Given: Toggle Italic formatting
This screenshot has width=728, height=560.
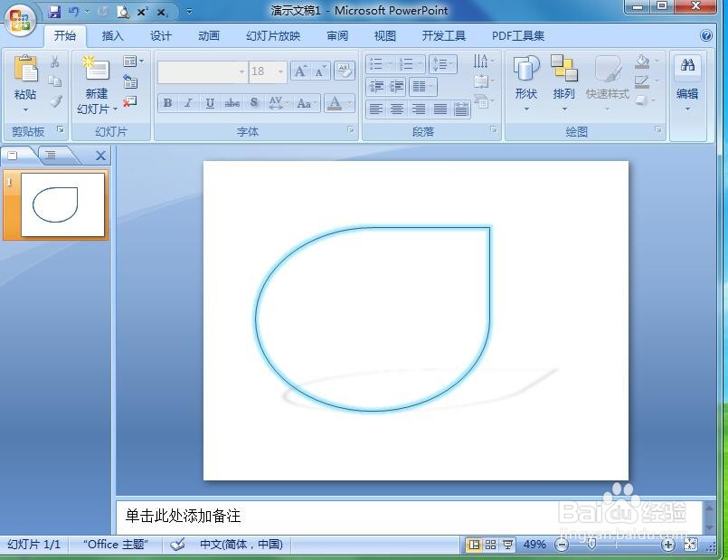Looking at the screenshot, I should [x=188, y=103].
